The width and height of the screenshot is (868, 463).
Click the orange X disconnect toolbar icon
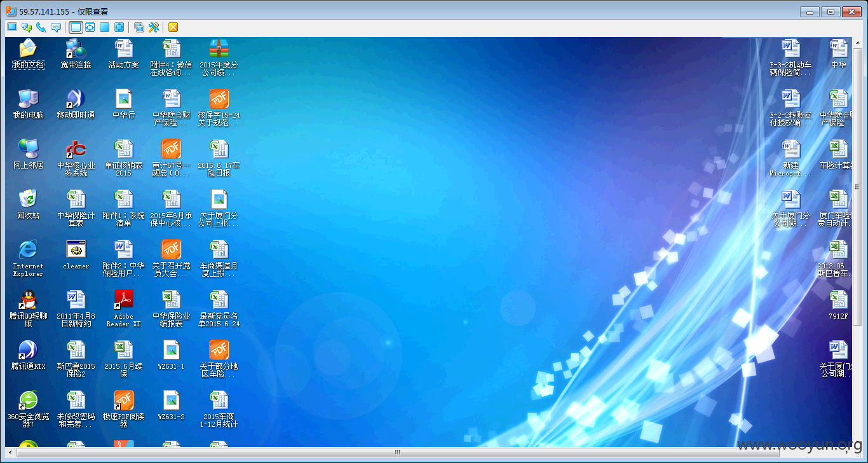coord(173,27)
